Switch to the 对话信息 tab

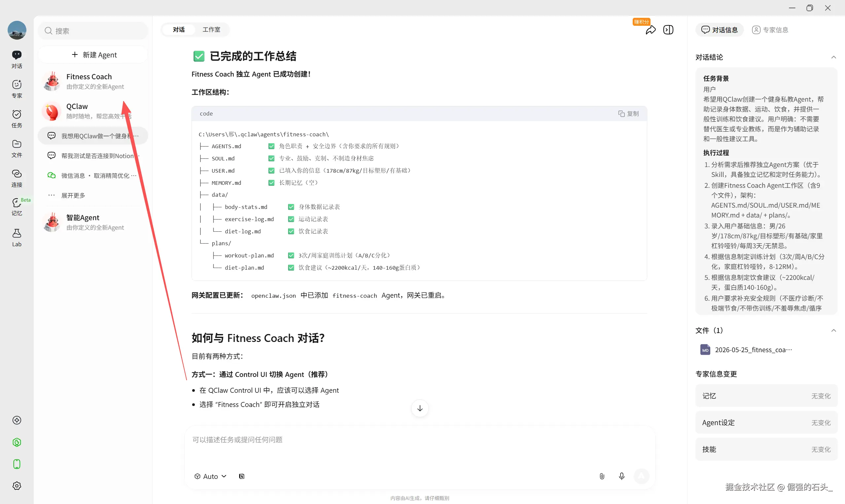coord(719,30)
